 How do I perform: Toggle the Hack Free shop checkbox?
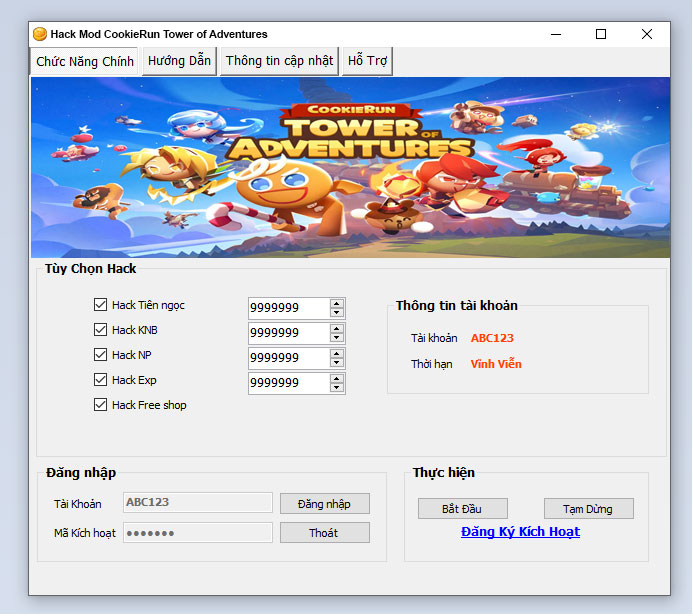pos(100,405)
